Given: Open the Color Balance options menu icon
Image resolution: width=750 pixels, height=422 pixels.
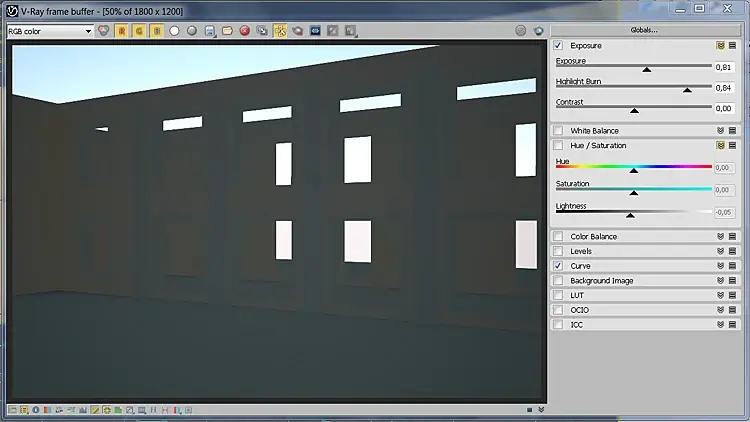Looking at the screenshot, I should click(x=732, y=236).
